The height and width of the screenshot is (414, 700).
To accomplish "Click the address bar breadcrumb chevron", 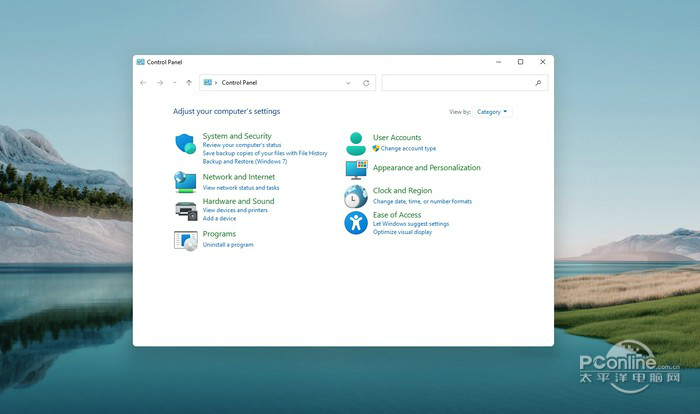I will [x=216, y=83].
